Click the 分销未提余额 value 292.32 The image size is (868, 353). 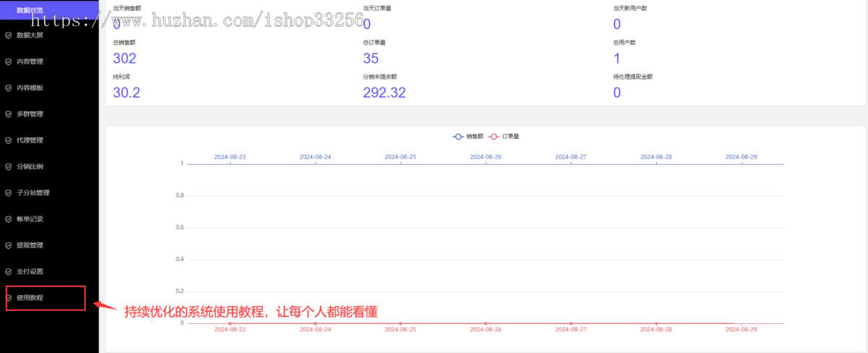(x=384, y=92)
